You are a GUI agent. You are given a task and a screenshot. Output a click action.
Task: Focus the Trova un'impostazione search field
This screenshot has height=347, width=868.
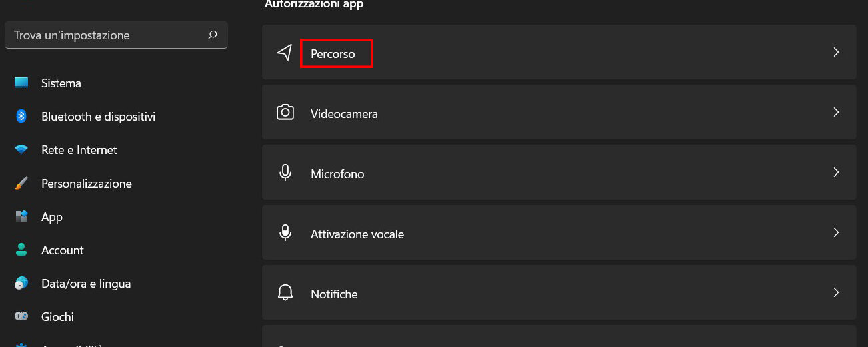click(x=107, y=35)
